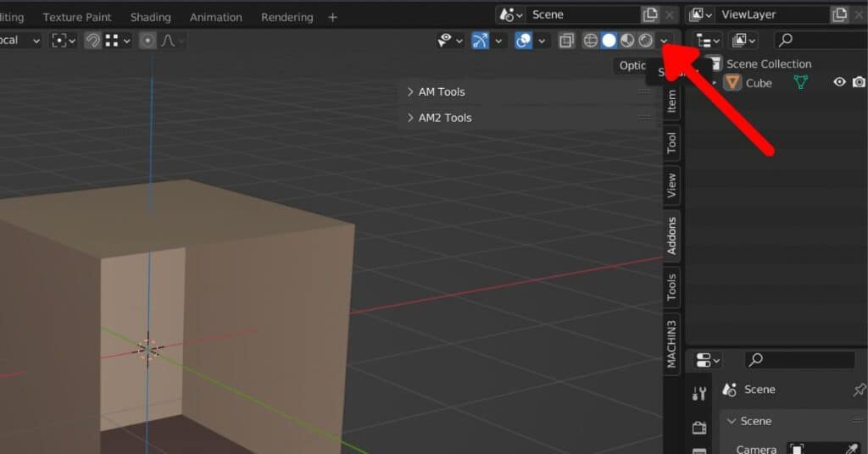
Task: Select solid viewport shading mode
Action: coord(609,41)
